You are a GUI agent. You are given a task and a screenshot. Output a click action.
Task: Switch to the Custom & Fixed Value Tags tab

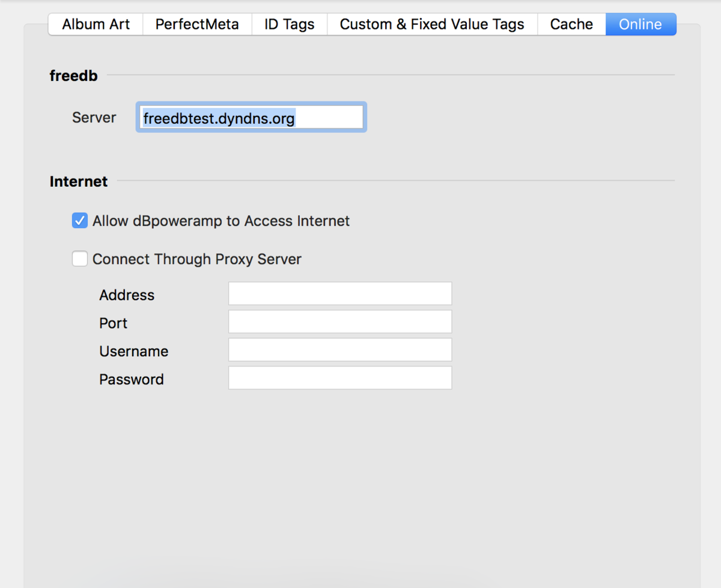[x=431, y=24]
